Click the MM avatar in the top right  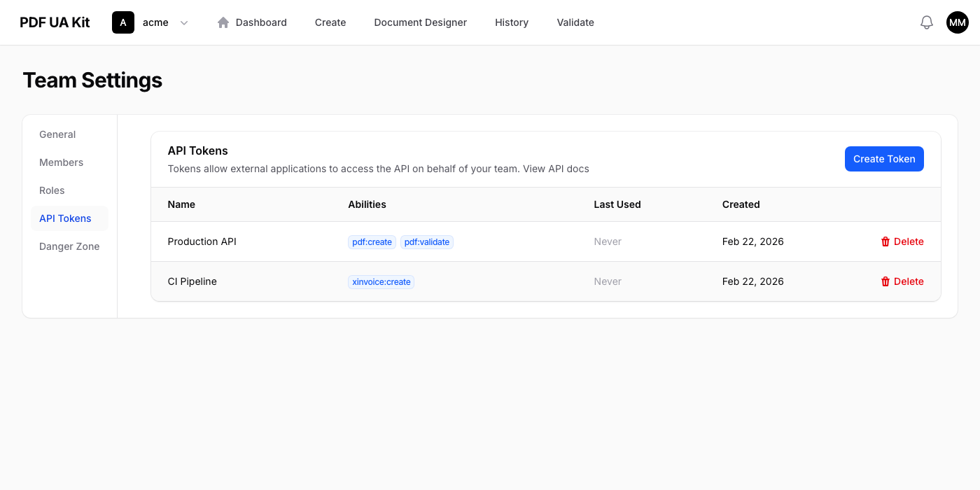click(957, 22)
